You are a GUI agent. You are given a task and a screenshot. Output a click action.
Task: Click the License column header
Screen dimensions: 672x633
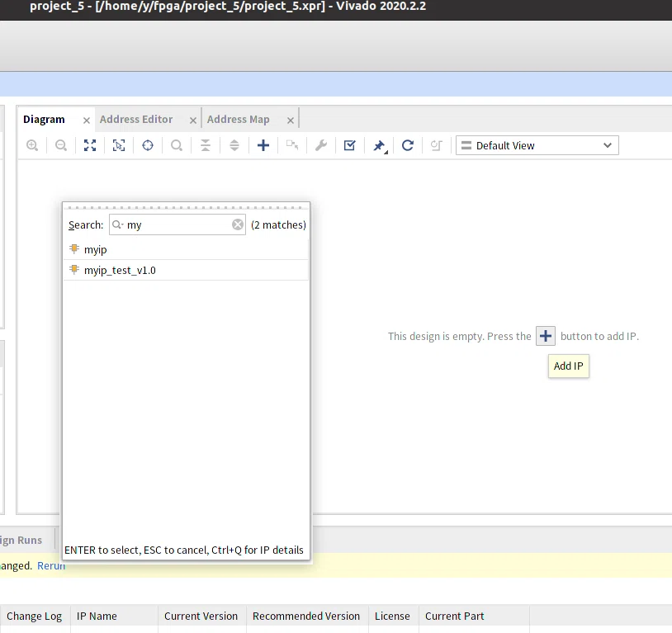tap(393, 616)
